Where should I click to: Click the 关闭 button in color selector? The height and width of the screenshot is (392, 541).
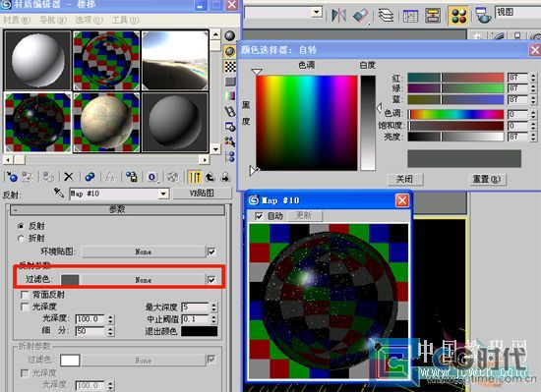404,179
